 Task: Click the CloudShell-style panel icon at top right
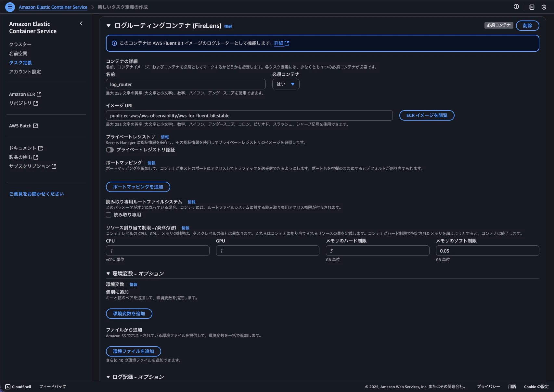point(532,7)
